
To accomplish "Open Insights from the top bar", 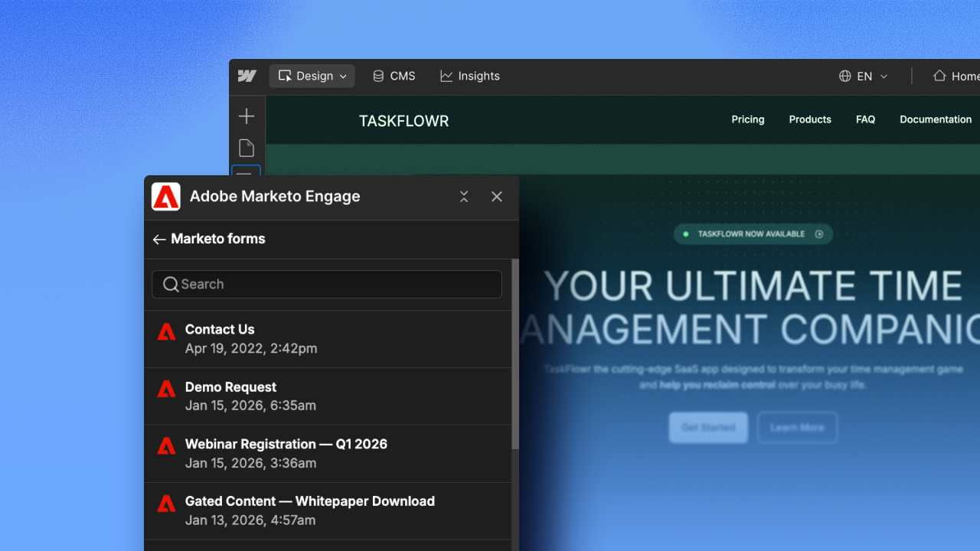I will tap(470, 76).
